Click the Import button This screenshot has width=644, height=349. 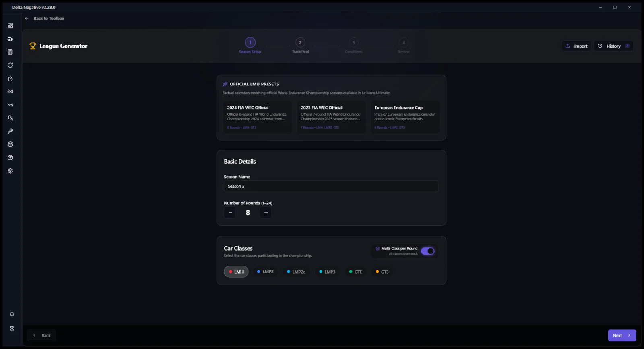click(576, 46)
